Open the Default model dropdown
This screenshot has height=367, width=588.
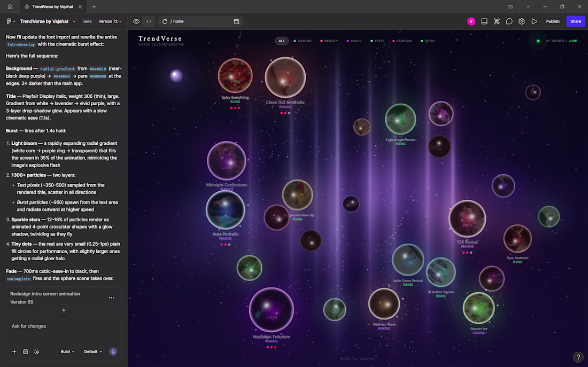pos(93,352)
